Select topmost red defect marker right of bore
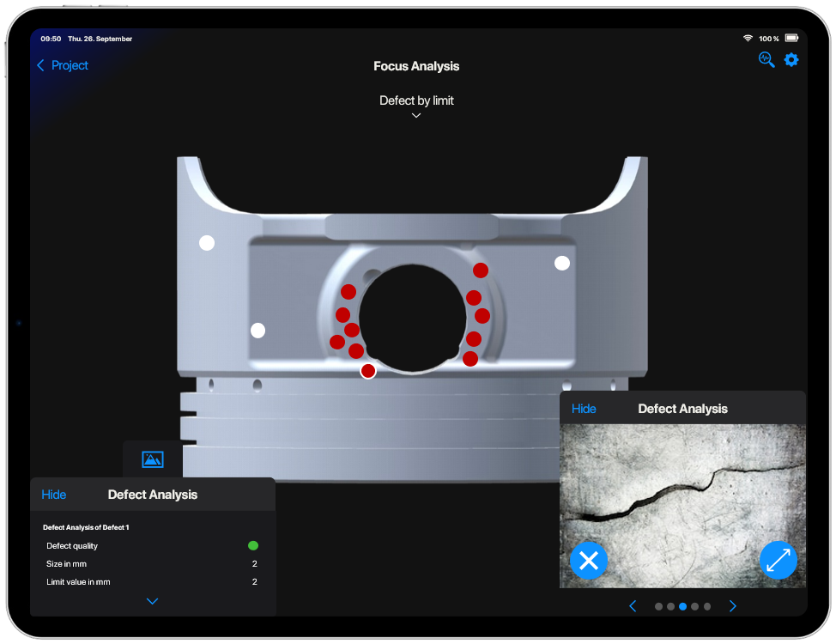The height and width of the screenshot is (644, 836). click(x=481, y=270)
